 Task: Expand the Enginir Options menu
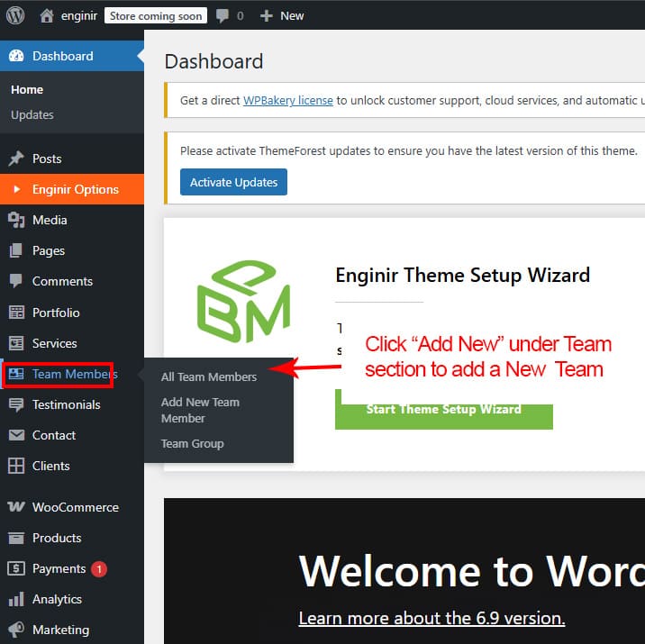coord(75,189)
